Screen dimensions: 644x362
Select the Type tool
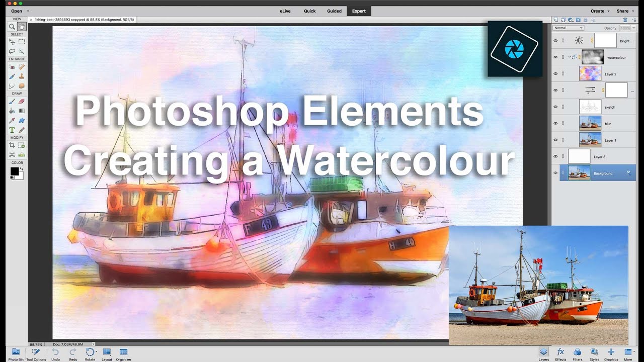12,130
